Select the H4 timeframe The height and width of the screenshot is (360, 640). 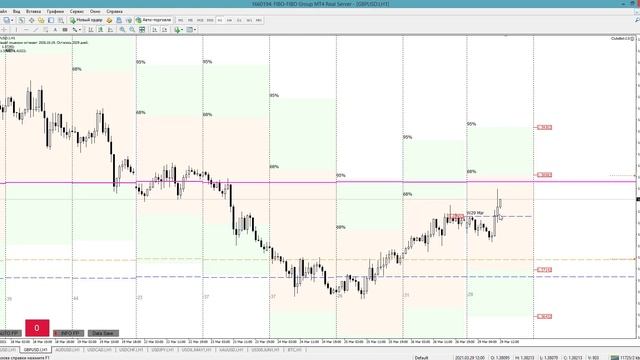229,20
